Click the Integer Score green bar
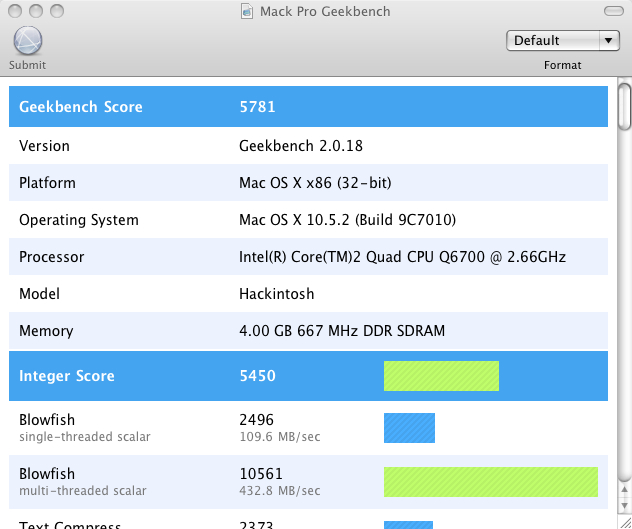632x529 pixels. coord(441,376)
